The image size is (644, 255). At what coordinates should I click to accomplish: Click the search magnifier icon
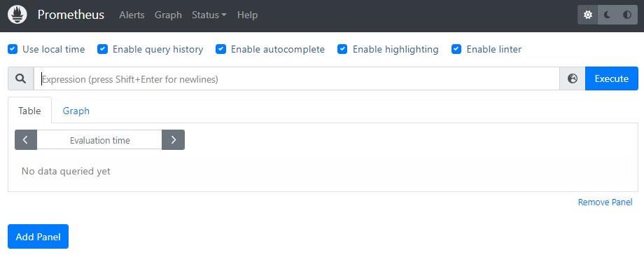click(21, 78)
